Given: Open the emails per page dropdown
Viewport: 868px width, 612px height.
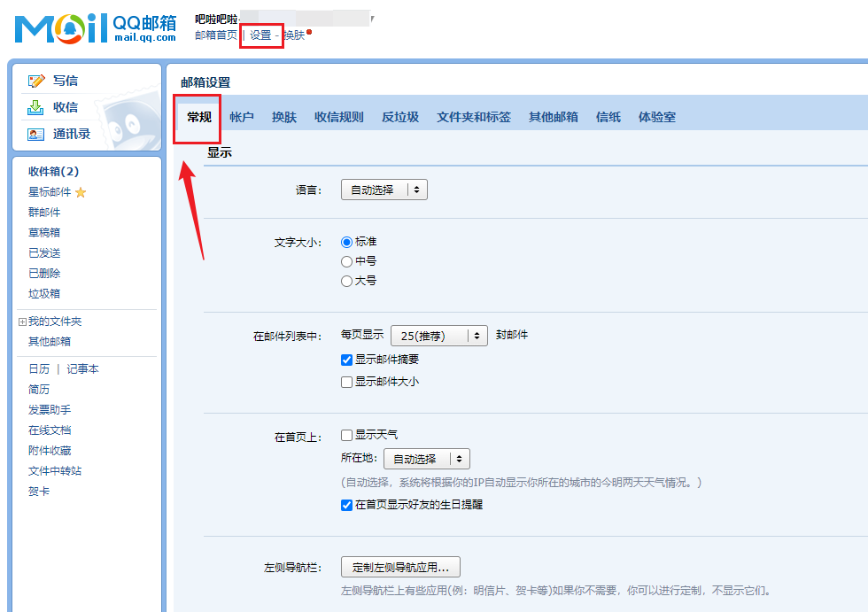Looking at the screenshot, I should [x=438, y=336].
